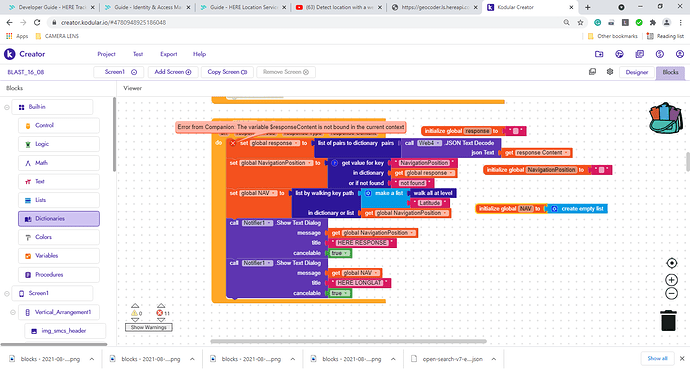This screenshot has height=370, width=690.
Task: Toggle Show Warnings button
Action: [x=148, y=327]
